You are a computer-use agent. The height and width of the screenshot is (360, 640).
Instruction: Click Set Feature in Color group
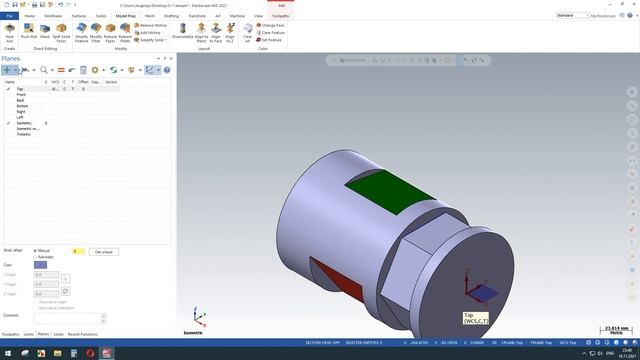click(269, 40)
